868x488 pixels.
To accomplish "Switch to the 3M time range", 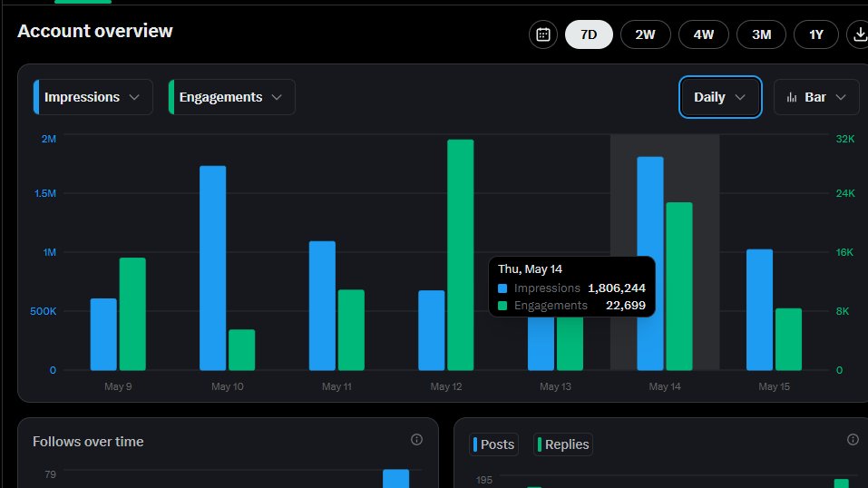I will click(x=761, y=34).
